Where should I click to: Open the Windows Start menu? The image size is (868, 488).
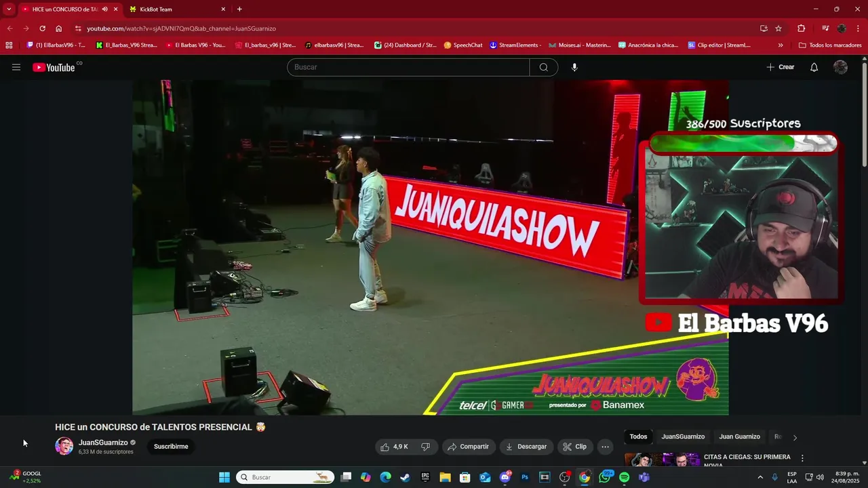pos(224,477)
